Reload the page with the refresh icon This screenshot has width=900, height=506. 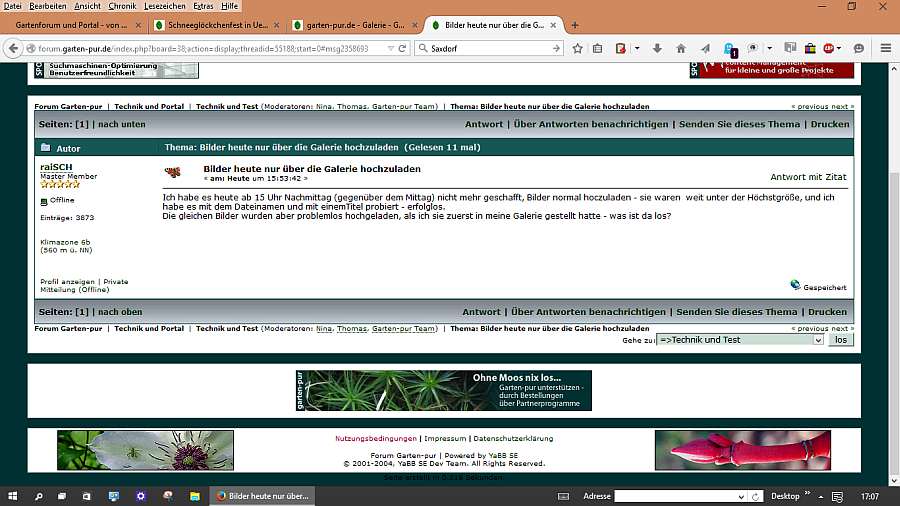(x=402, y=48)
